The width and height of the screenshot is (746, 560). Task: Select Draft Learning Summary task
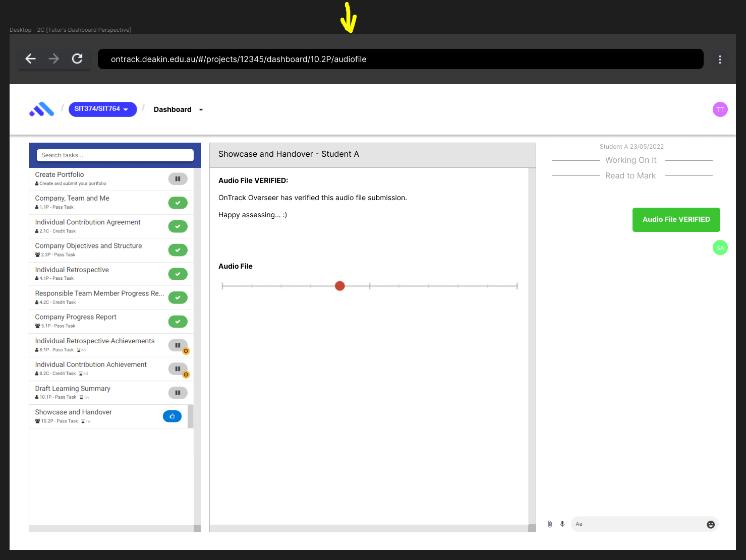(73, 389)
